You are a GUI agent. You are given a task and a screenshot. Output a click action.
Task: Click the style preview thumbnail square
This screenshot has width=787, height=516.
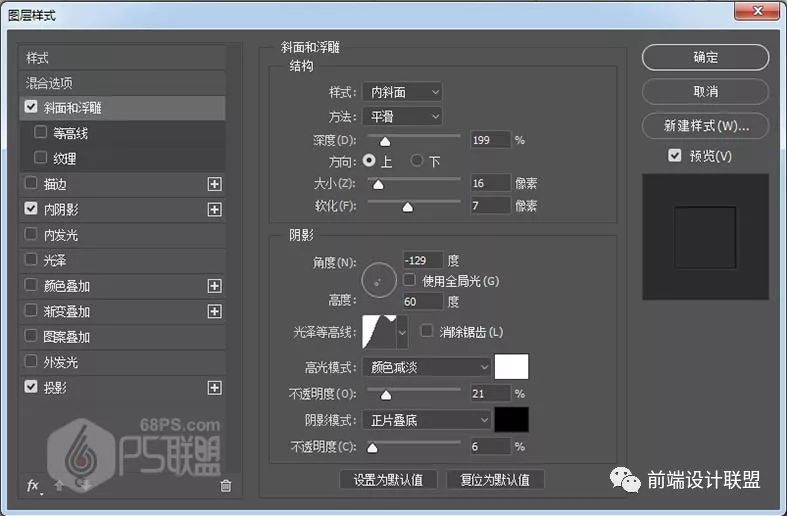[705, 237]
